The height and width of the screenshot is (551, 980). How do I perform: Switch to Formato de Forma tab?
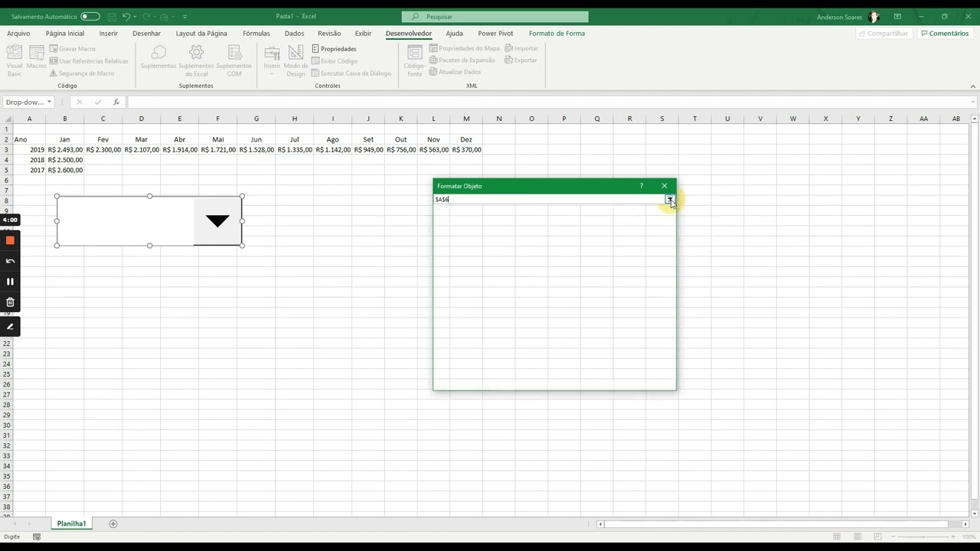pos(557,33)
